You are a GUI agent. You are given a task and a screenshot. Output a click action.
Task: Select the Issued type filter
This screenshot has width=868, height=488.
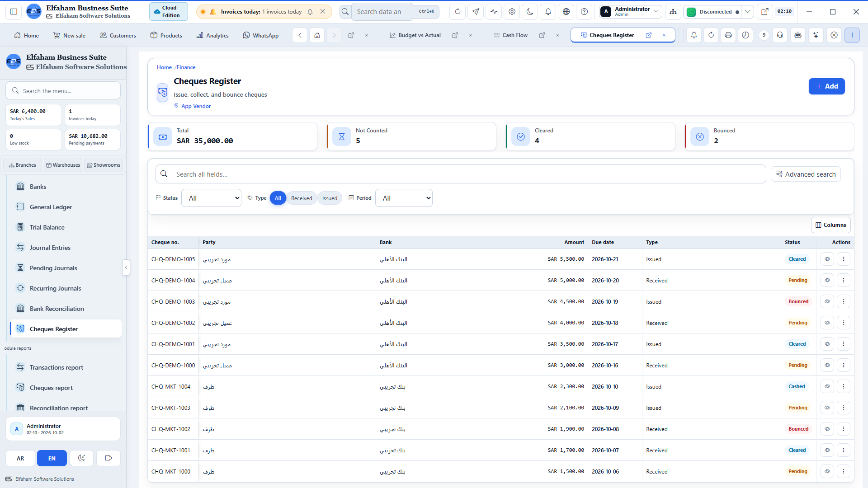(330, 198)
